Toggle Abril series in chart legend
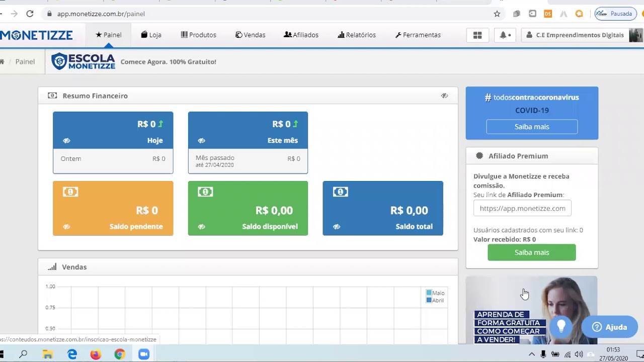The width and height of the screenshot is (644, 362). 435,300
